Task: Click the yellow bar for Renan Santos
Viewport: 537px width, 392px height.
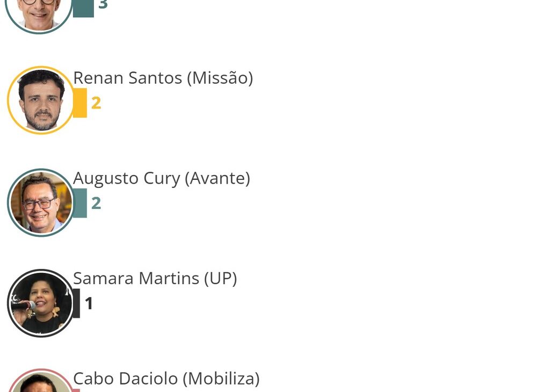Action: 80,103
